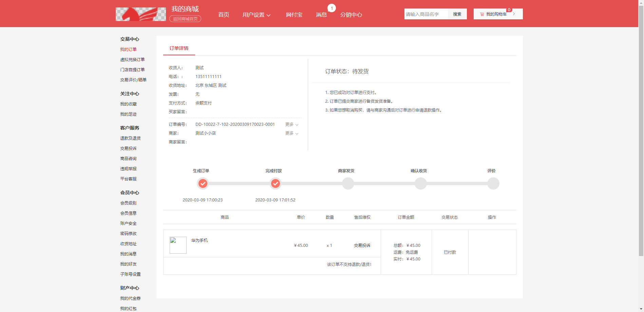Open 会员级别 in the sidebar
The image size is (644, 312).
[x=128, y=203]
